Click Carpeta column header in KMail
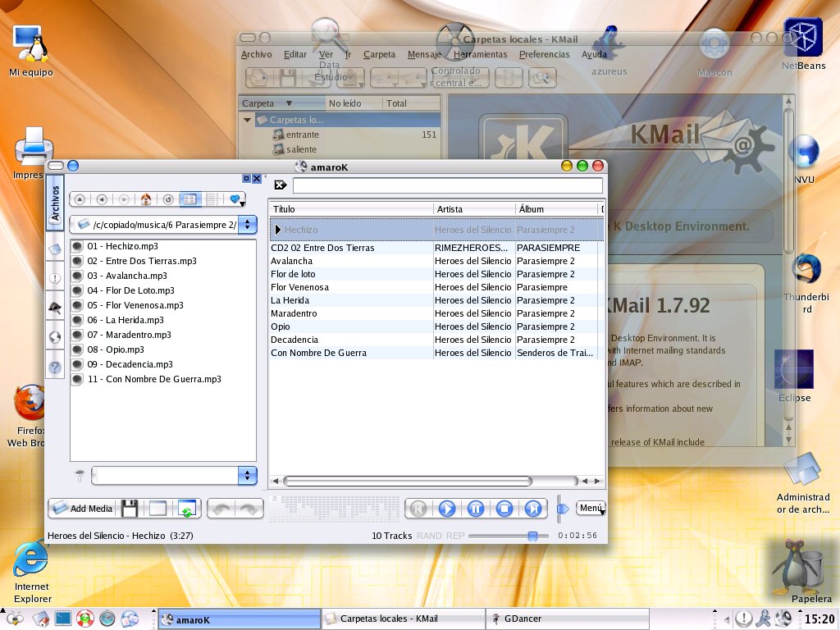840x630 pixels. [x=282, y=103]
